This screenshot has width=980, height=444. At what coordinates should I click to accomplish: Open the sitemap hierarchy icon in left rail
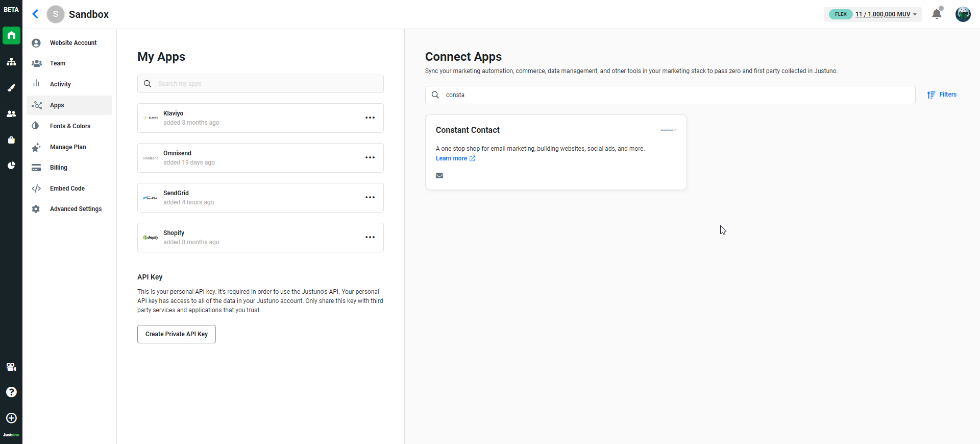pos(11,62)
